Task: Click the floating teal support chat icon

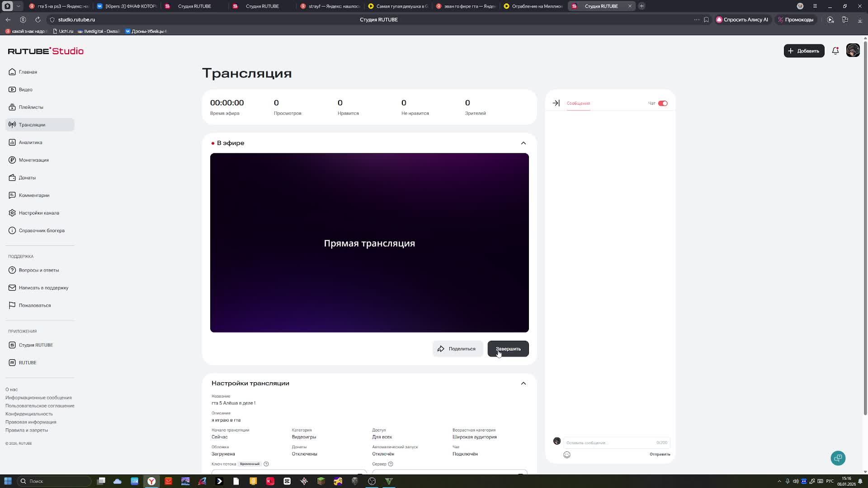Action: [838, 458]
